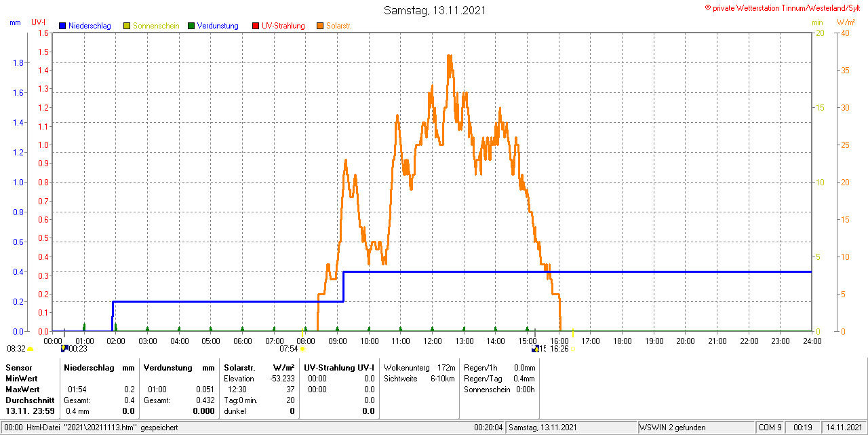Click the MinWert row header
The image size is (868, 435).
coord(22,378)
